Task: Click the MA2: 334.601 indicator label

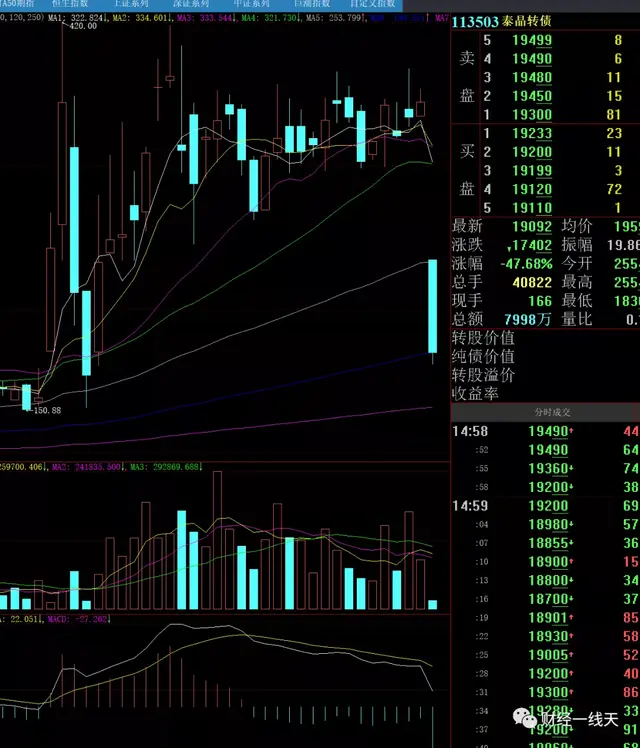Action: tap(142, 18)
